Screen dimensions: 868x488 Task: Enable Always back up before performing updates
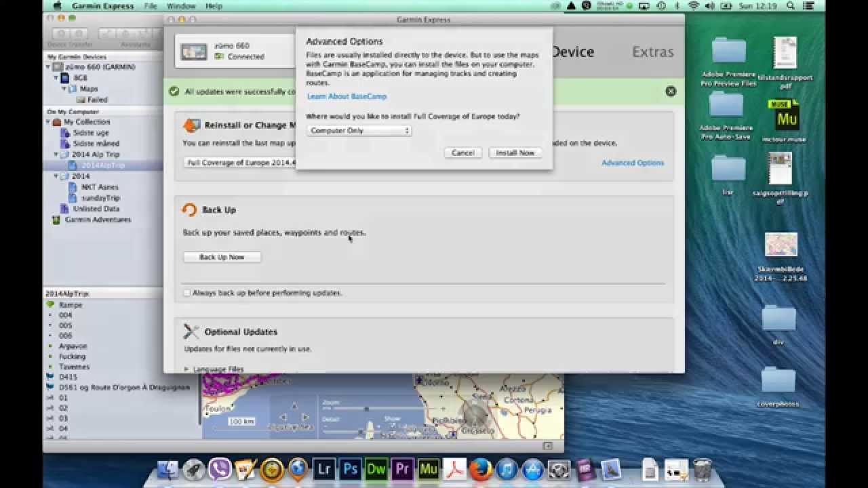pos(187,293)
